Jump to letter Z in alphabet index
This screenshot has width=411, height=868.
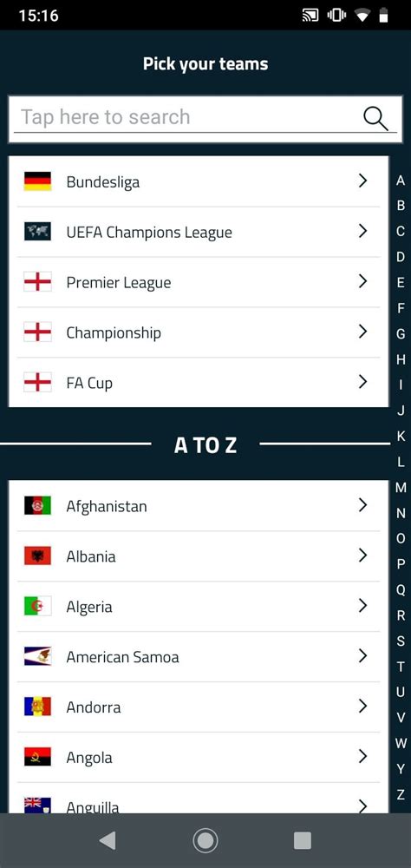(x=401, y=794)
